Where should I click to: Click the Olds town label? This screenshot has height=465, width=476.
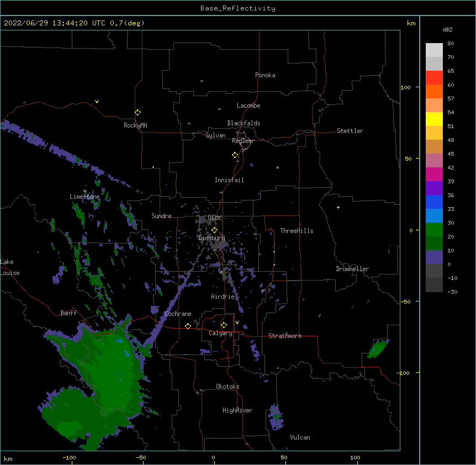(x=214, y=218)
